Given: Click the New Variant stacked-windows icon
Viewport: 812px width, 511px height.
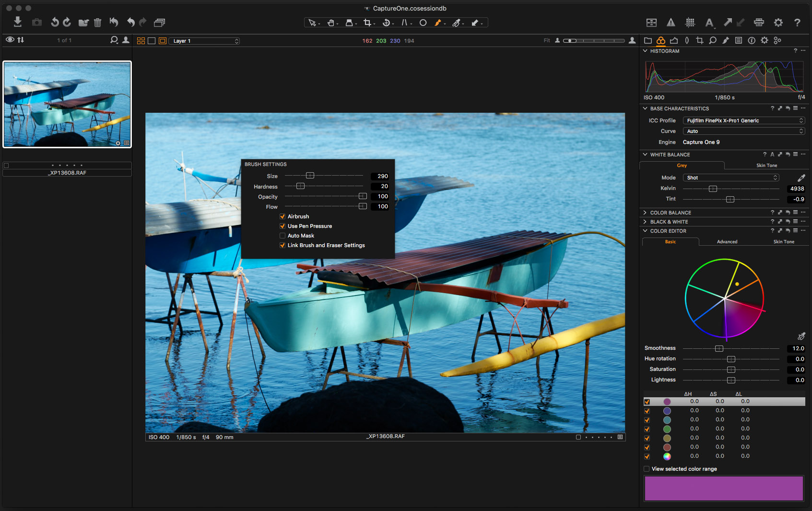Looking at the screenshot, I should coord(159,23).
